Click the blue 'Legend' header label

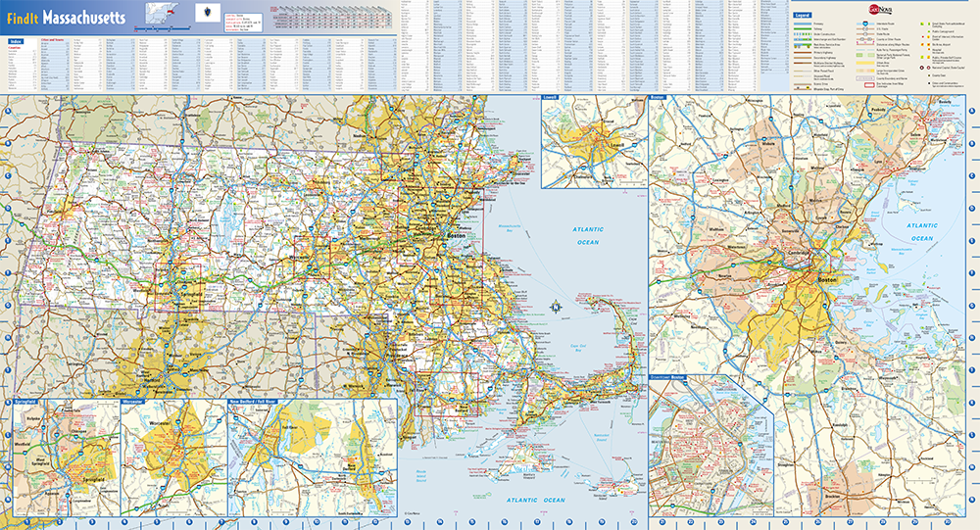[802, 15]
